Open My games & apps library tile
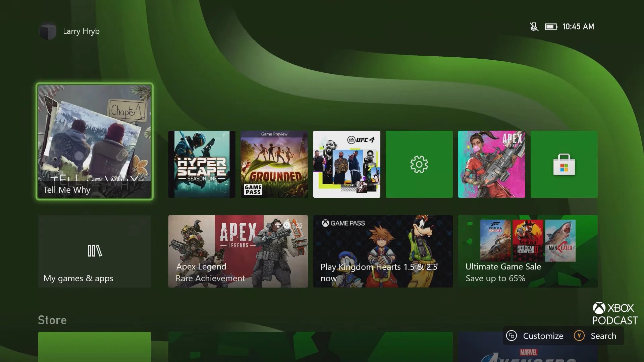The width and height of the screenshot is (644, 362). click(95, 251)
